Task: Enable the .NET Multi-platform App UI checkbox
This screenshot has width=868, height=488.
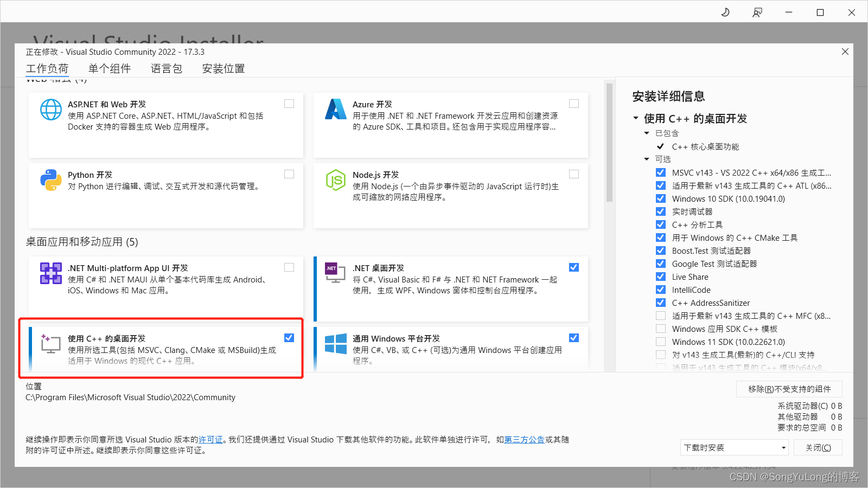Action: point(289,267)
